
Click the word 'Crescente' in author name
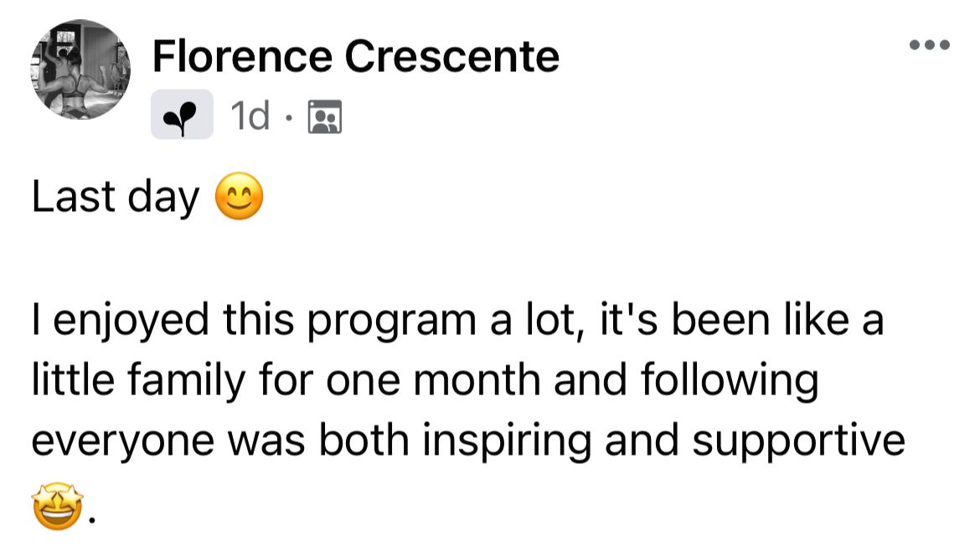pyautogui.click(x=451, y=56)
